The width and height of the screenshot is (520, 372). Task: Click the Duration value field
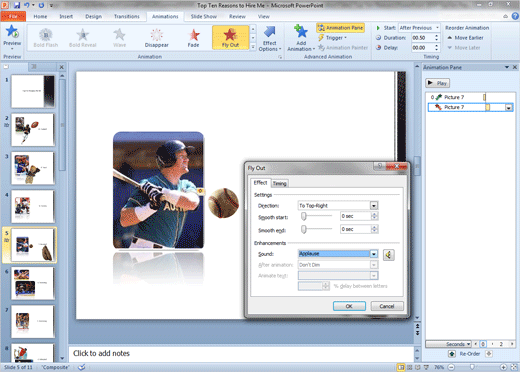tap(423, 38)
